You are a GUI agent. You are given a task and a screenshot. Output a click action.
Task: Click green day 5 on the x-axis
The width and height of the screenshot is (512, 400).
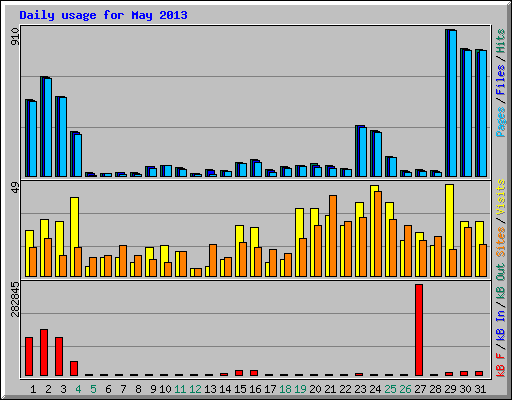coord(93,389)
